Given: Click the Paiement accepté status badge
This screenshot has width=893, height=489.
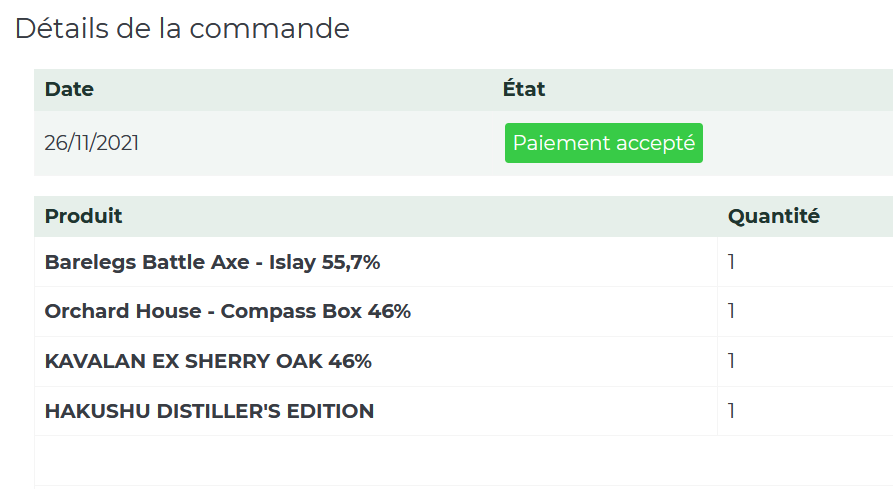Looking at the screenshot, I should (604, 143).
